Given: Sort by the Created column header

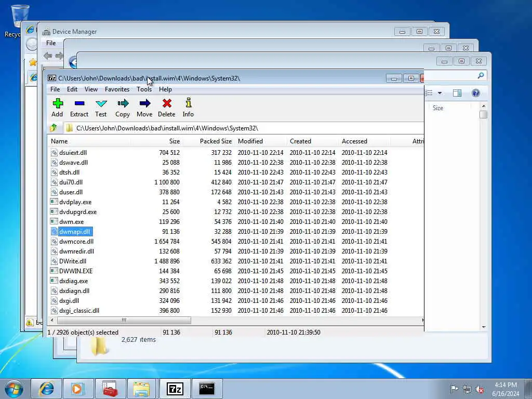Looking at the screenshot, I should [x=301, y=141].
